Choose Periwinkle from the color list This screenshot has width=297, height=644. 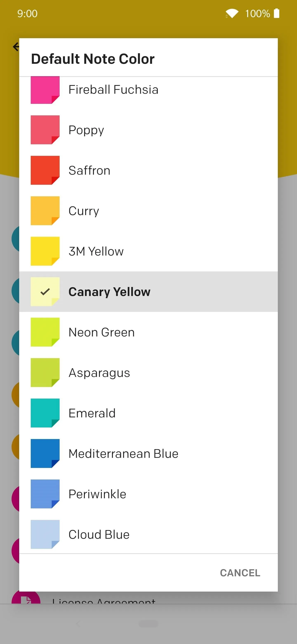(148, 494)
